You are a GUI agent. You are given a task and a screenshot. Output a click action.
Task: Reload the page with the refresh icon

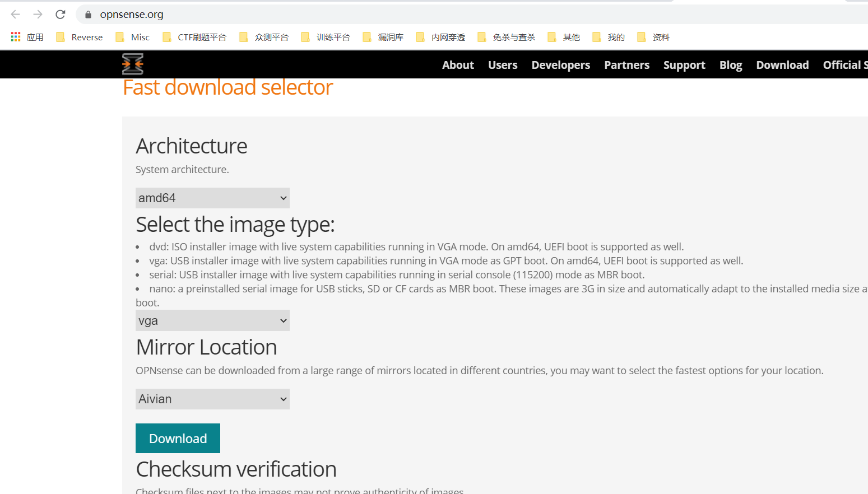[x=61, y=15]
